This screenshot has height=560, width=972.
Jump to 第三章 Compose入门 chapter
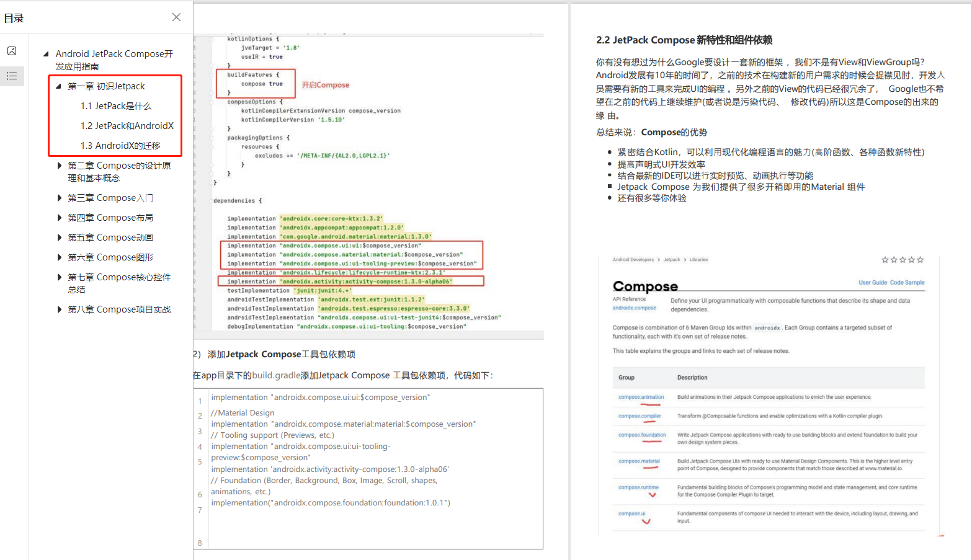pyautogui.click(x=110, y=198)
